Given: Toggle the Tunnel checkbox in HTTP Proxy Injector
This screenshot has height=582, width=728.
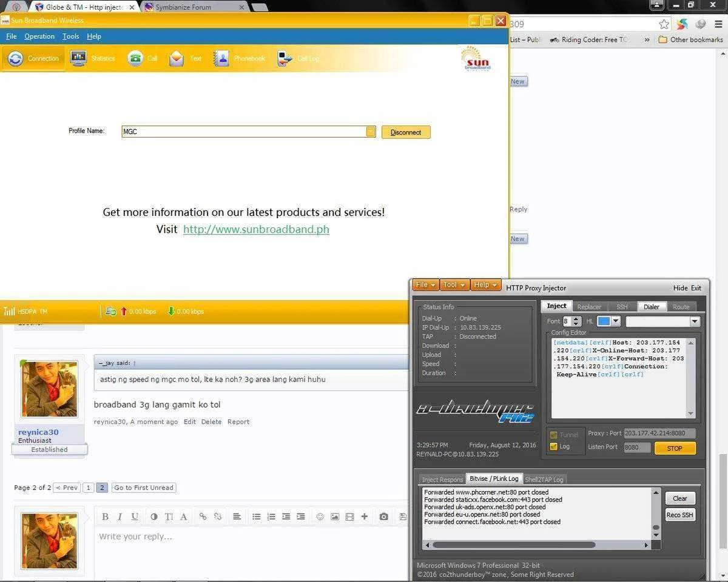Looking at the screenshot, I should pos(553,435).
